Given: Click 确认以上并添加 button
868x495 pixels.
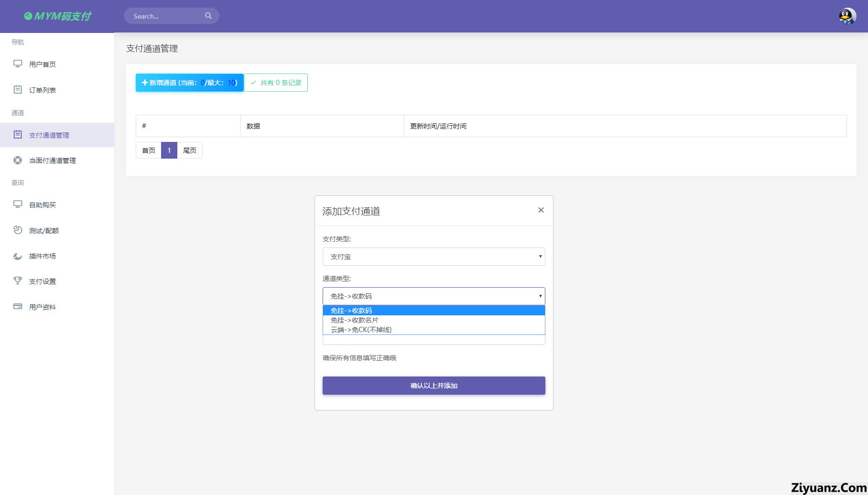Looking at the screenshot, I should click(434, 386).
